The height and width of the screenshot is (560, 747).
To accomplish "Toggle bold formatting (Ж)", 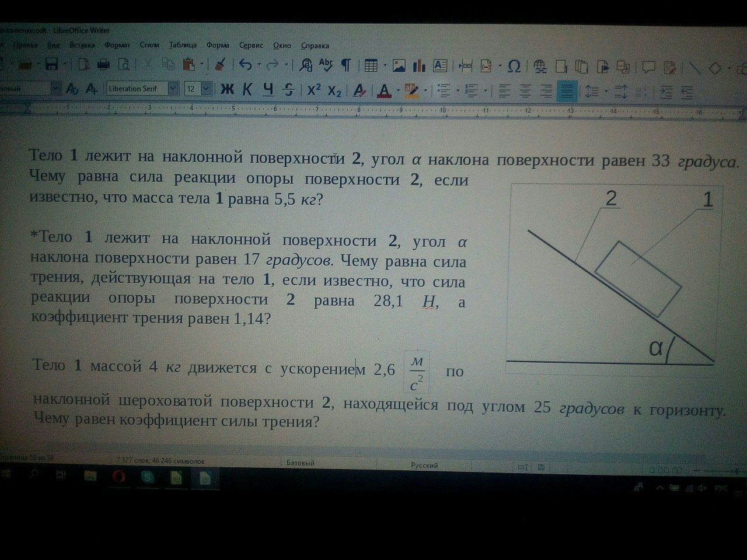I will coord(226,89).
